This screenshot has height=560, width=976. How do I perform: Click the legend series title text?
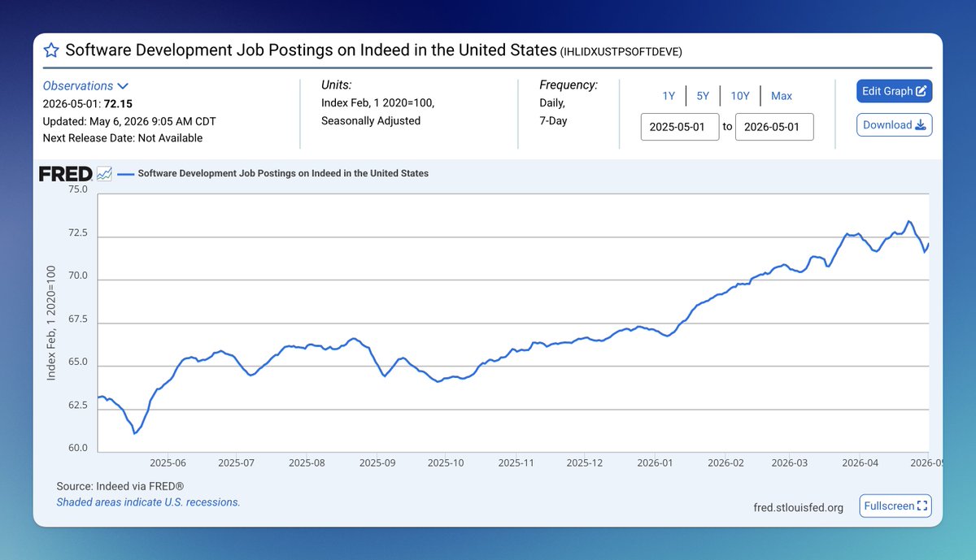point(283,173)
